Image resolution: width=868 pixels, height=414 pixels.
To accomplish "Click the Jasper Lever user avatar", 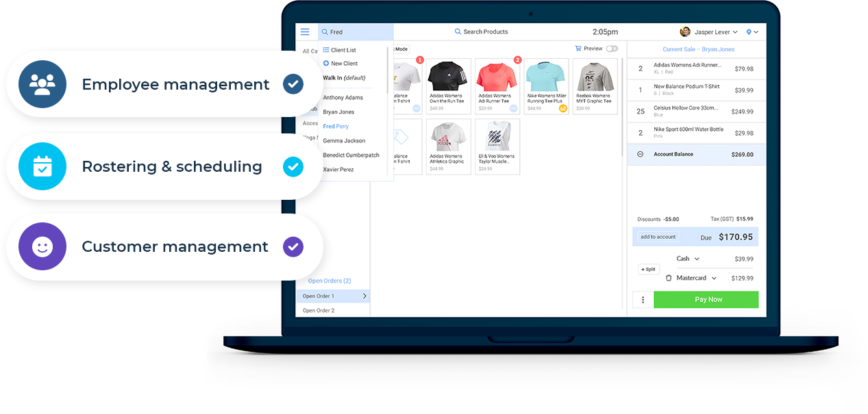I will click(684, 31).
